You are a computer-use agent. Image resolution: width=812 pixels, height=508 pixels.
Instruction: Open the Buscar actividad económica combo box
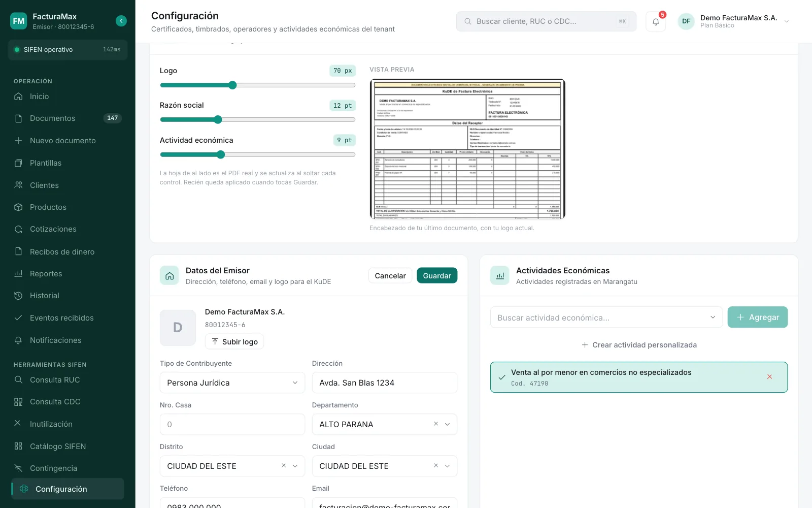point(606,317)
